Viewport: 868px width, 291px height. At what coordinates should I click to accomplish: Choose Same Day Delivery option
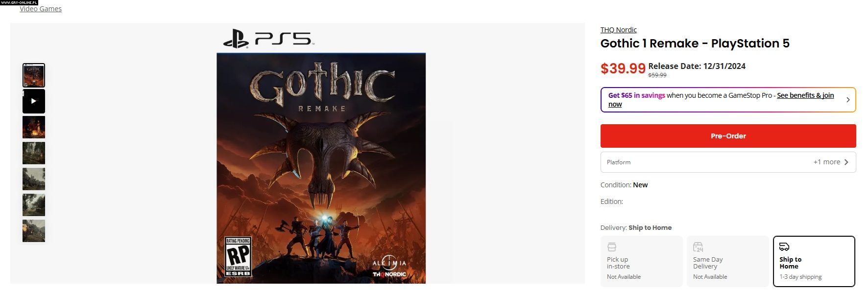(728, 261)
